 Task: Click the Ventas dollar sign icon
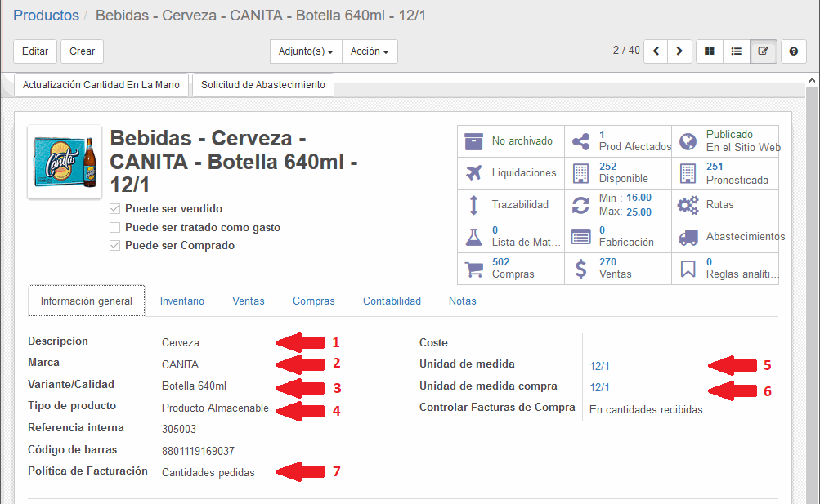[x=581, y=269]
